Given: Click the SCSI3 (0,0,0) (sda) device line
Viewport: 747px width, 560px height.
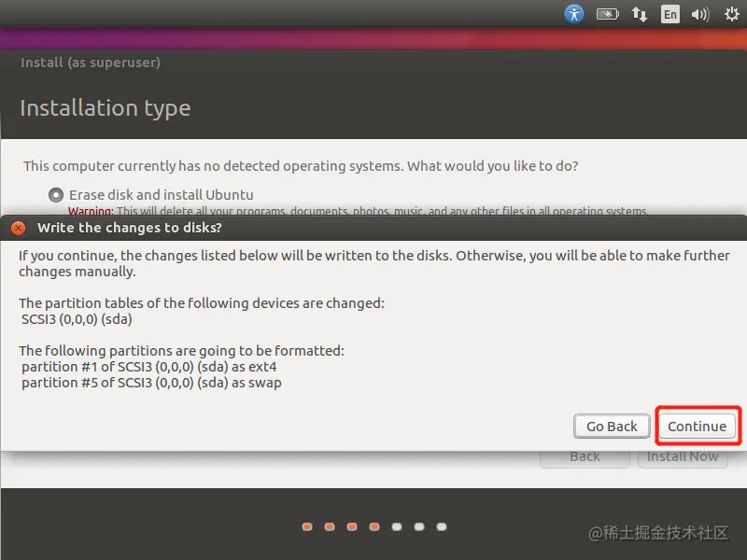Looking at the screenshot, I should 77,319.
